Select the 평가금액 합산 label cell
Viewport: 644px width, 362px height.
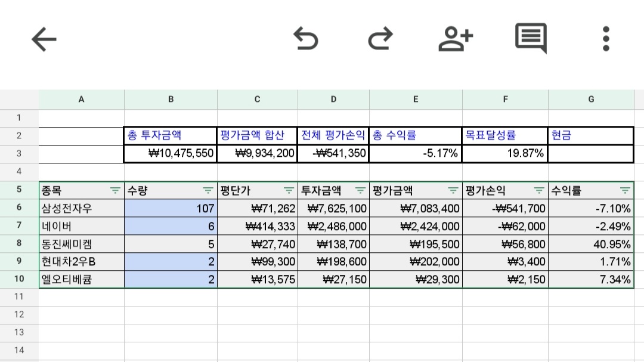(257, 135)
